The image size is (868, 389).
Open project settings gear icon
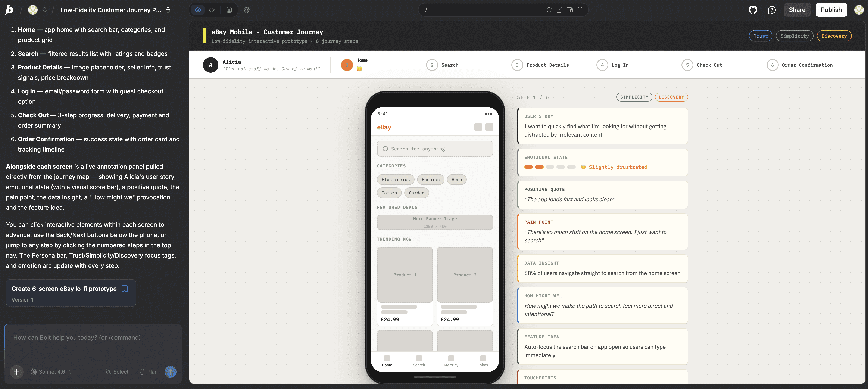point(247,10)
